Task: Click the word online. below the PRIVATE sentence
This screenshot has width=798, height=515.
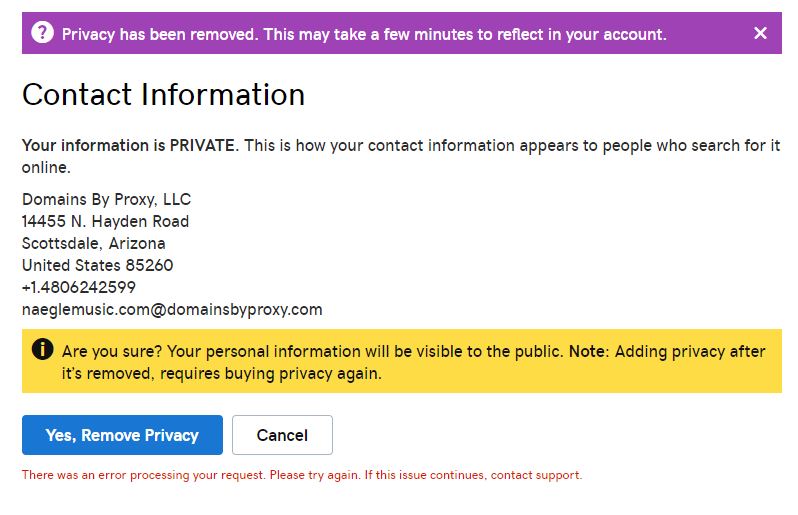Action: coord(46,167)
